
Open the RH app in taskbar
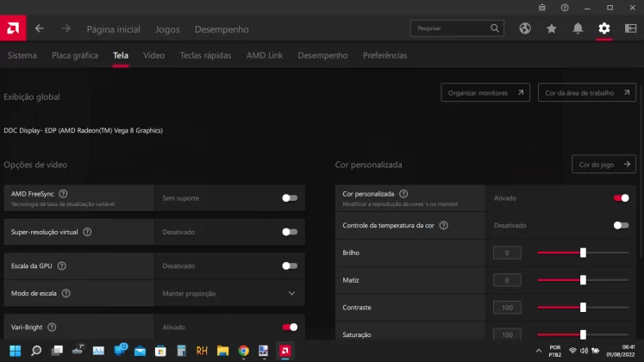tap(202, 351)
